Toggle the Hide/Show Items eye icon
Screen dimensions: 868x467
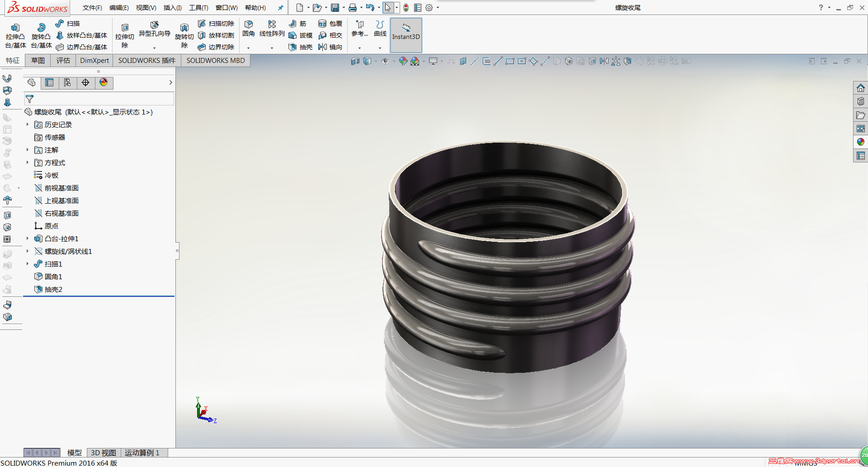[385, 61]
